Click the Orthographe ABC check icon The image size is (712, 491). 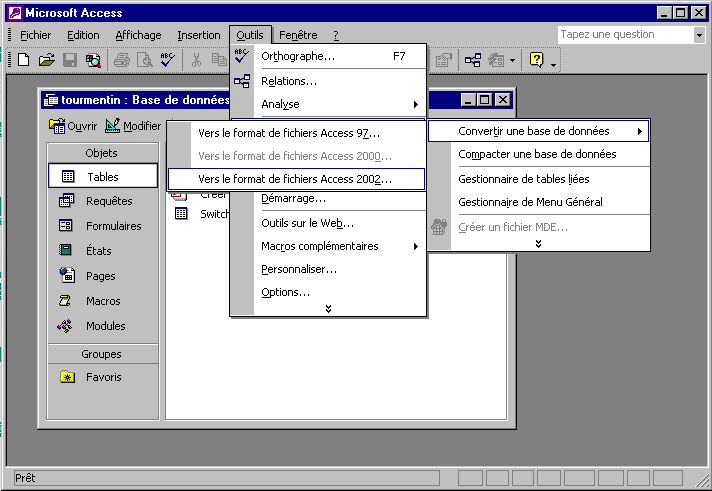point(242,56)
